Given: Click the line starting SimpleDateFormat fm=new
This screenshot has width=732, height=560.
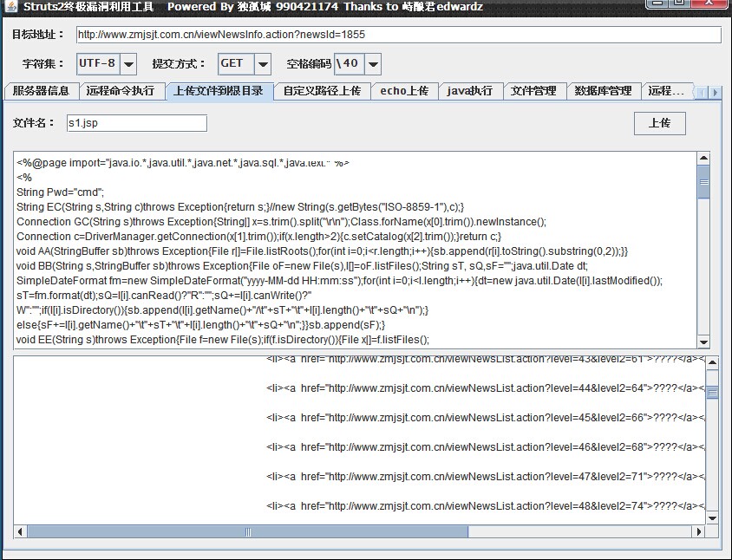Looking at the screenshot, I should 339,281.
